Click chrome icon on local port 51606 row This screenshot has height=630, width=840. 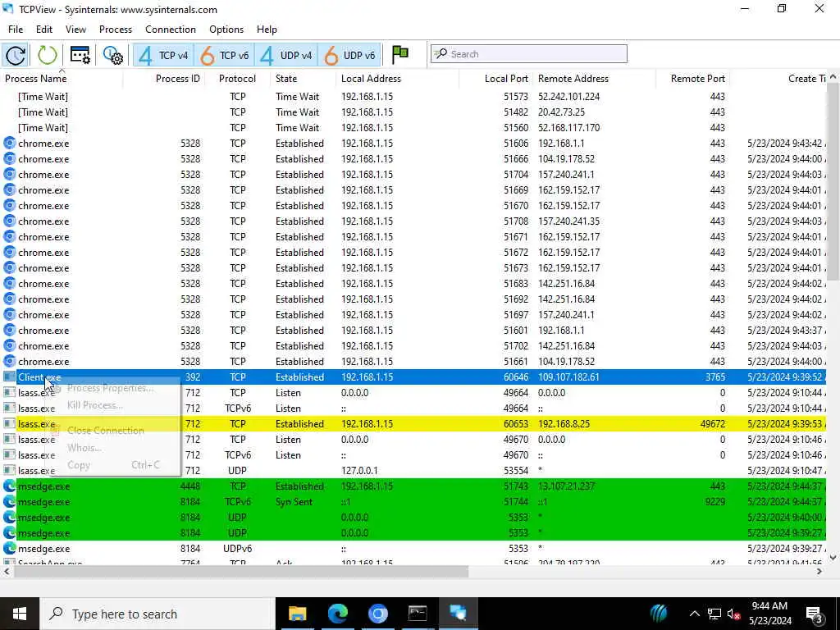tap(9, 143)
